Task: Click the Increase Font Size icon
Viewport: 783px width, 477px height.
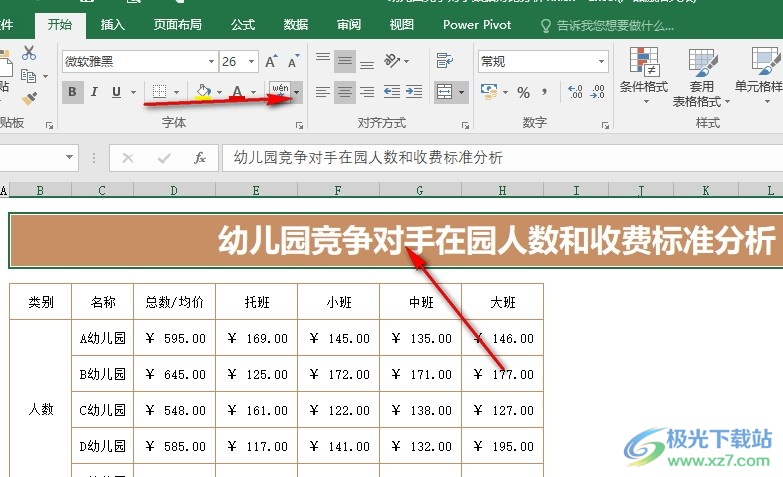Action: click(273, 62)
